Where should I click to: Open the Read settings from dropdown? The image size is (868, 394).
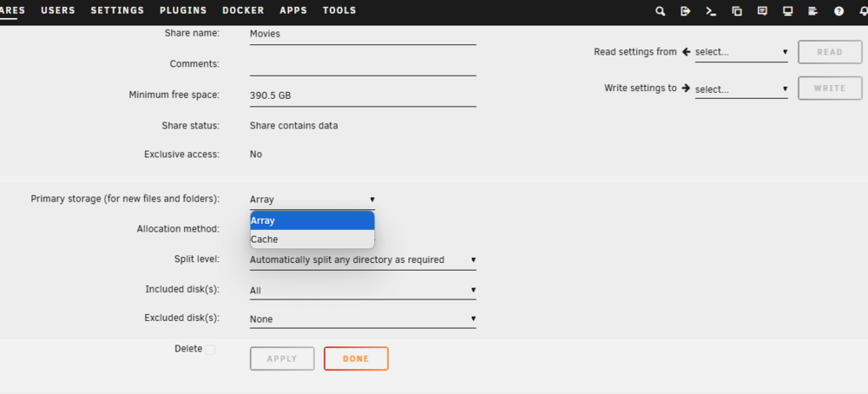click(x=741, y=52)
